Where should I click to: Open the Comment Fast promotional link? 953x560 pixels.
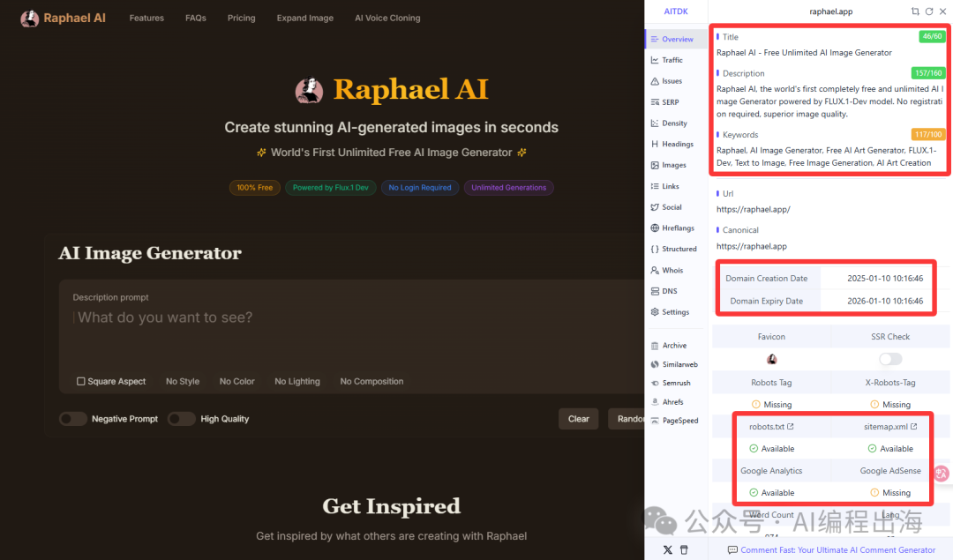click(837, 550)
